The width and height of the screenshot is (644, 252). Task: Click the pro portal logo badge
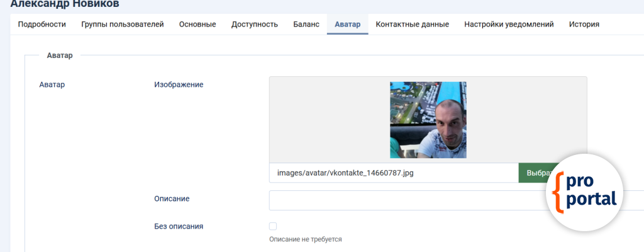[584, 192]
